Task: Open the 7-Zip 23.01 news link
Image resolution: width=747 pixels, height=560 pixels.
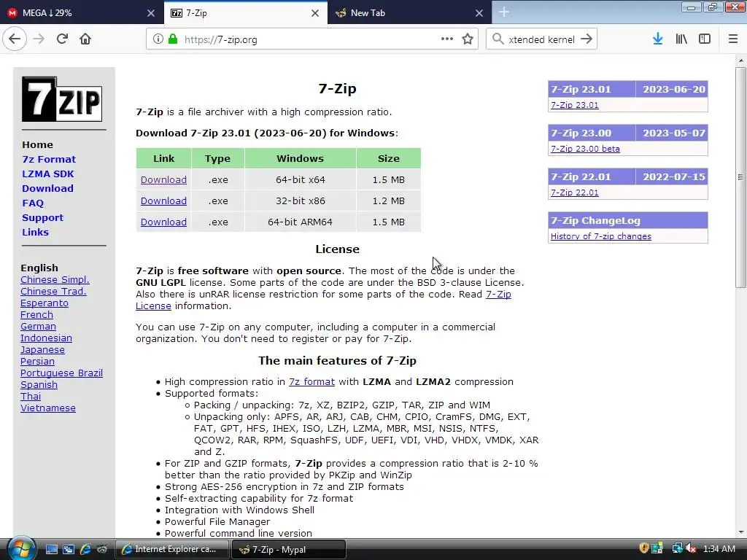Action: coord(575,105)
